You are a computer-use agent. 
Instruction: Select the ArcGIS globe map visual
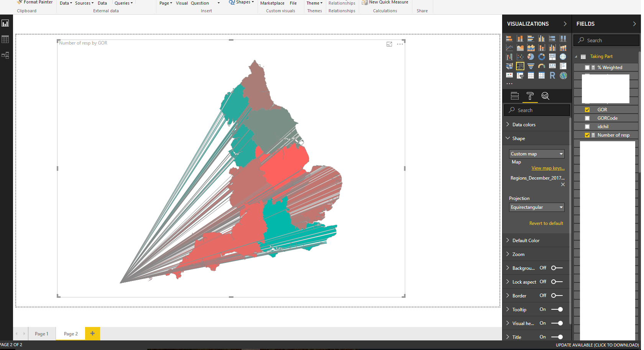(563, 76)
